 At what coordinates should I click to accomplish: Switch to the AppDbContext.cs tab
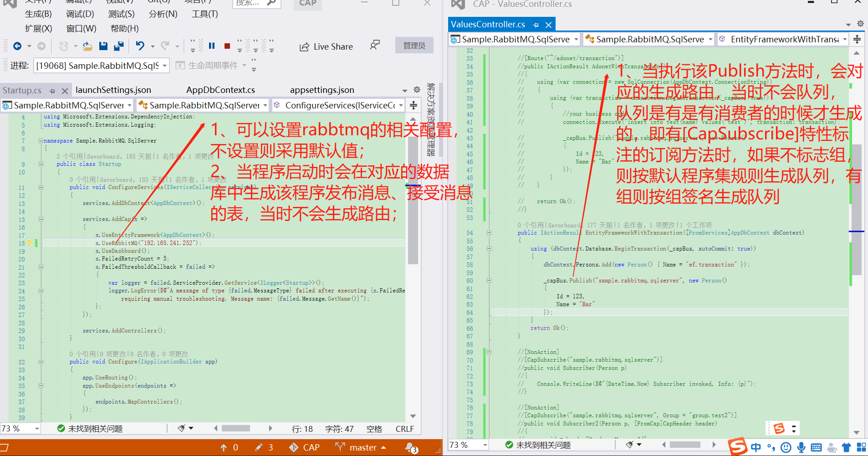(x=220, y=90)
